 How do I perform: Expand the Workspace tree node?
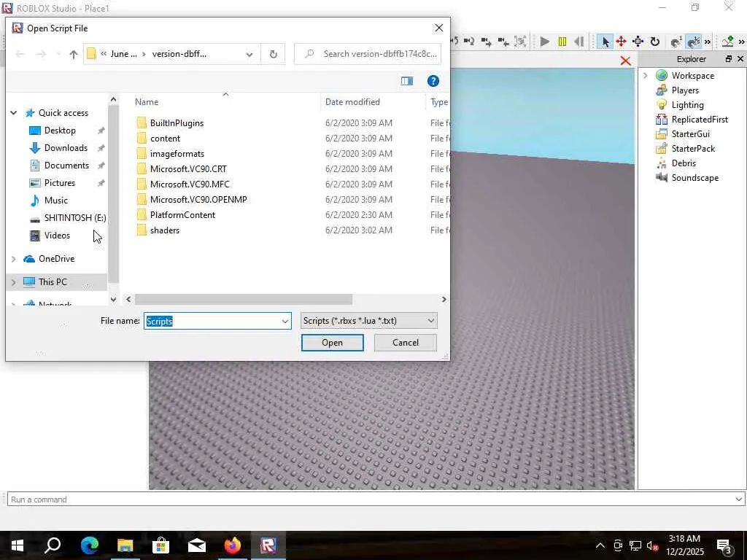point(645,75)
